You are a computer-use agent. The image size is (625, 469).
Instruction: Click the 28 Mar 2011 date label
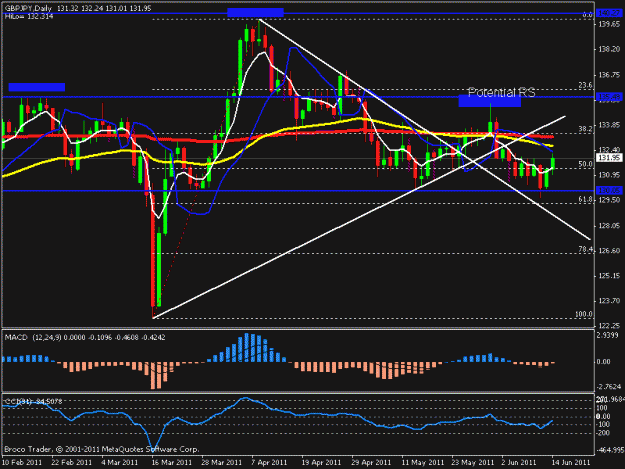click(x=222, y=462)
